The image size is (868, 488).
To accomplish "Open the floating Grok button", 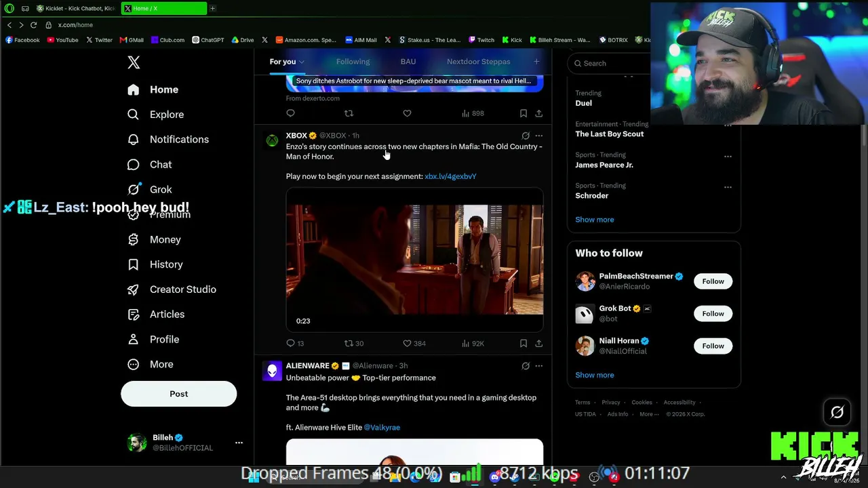I will (837, 412).
